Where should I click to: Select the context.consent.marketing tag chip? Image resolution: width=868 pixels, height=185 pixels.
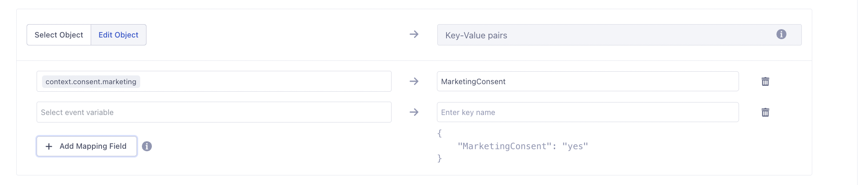tap(91, 82)
